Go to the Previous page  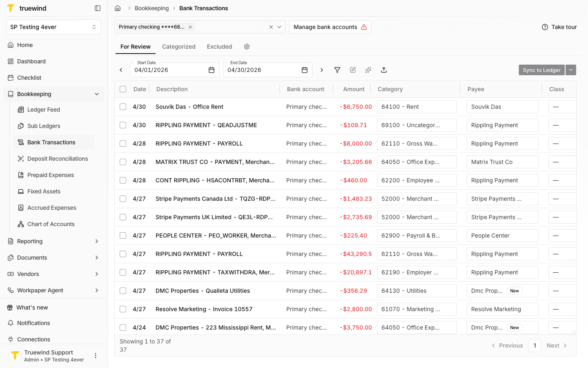[x=507, y=346]
